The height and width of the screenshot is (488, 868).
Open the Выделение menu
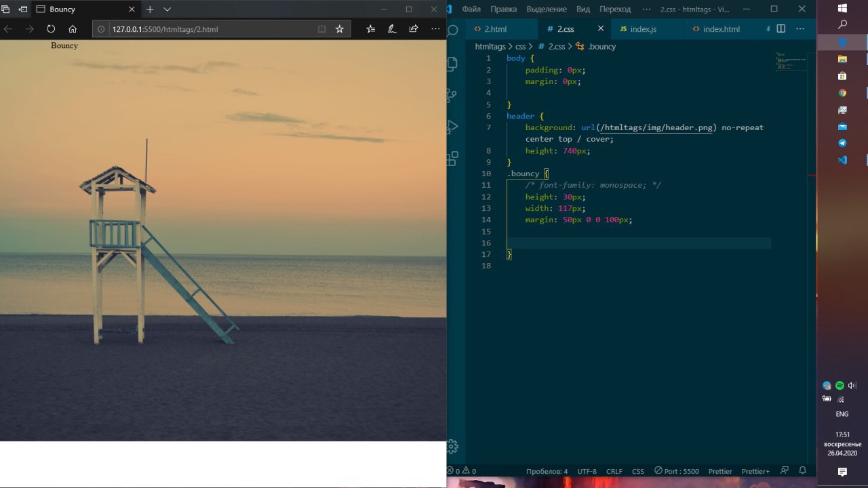pyautogui.click(x=547, y=9)
